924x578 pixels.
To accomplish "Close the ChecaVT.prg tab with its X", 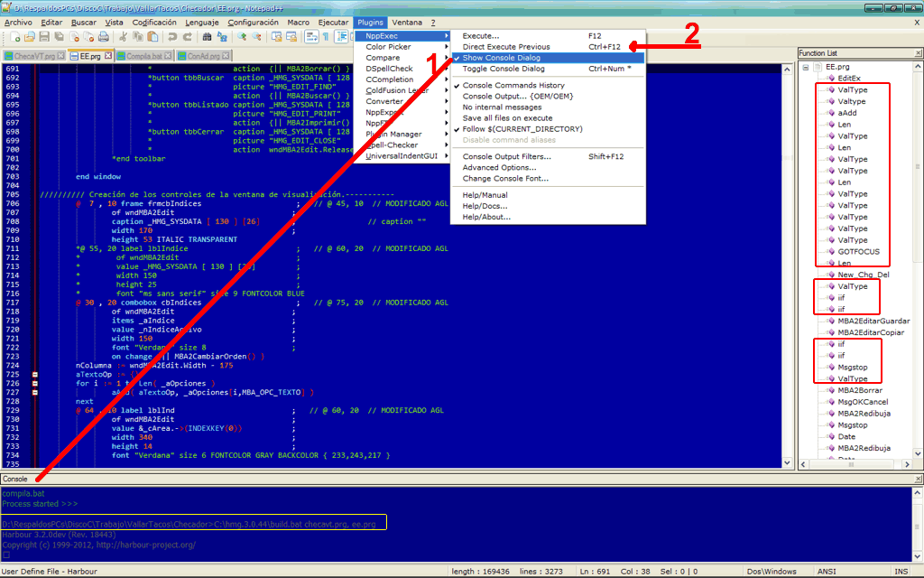I will tap(60, 56).
